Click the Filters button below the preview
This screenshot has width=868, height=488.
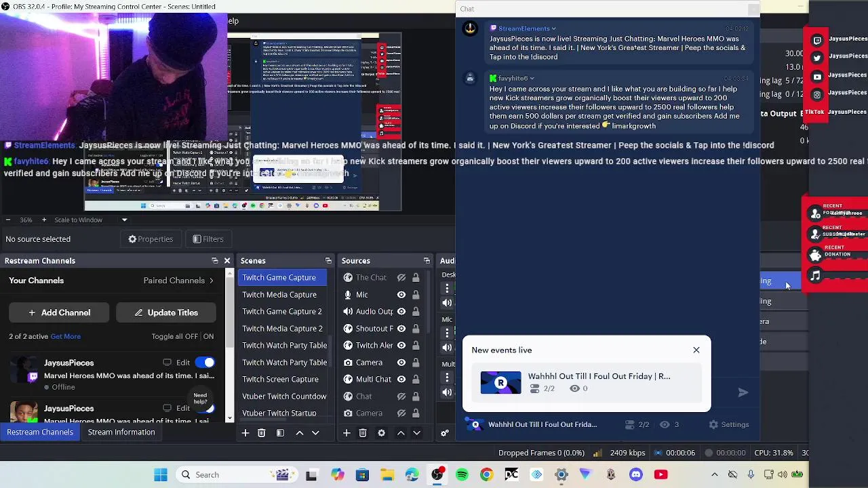tap(208, 239)
